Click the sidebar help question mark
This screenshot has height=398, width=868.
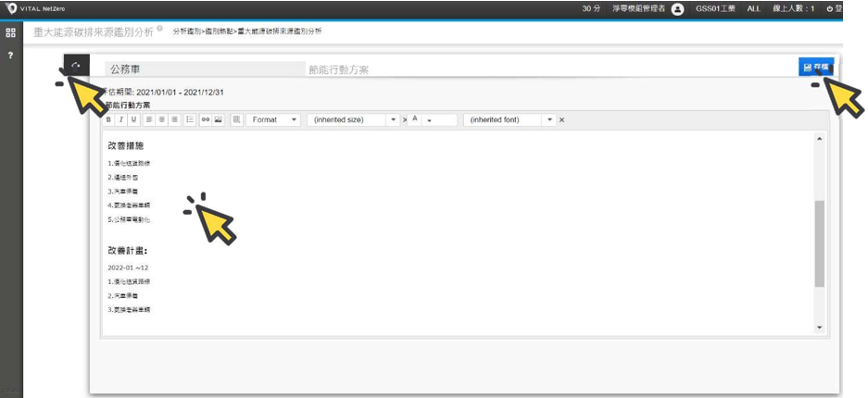(10, 56)
